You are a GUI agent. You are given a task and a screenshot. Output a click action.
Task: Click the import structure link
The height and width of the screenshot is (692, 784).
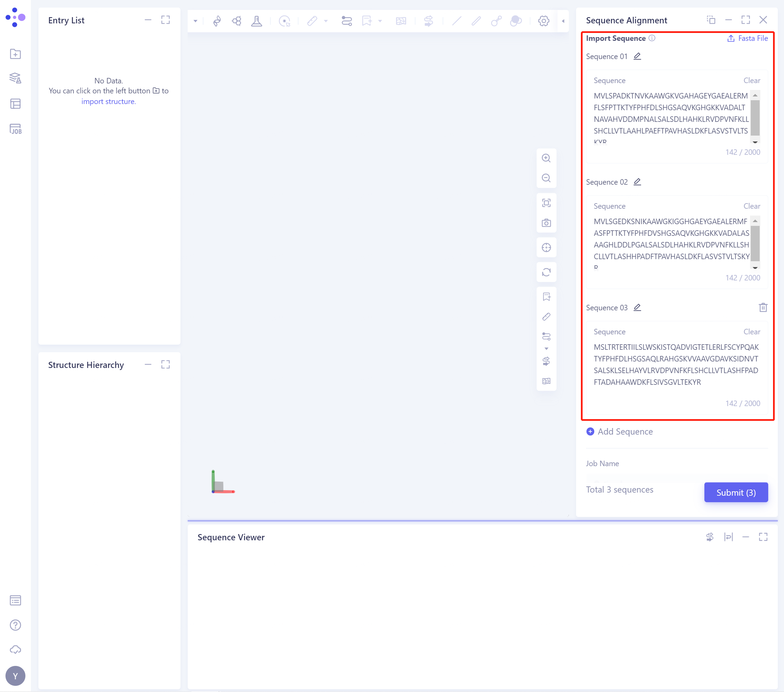pos(108,101)
